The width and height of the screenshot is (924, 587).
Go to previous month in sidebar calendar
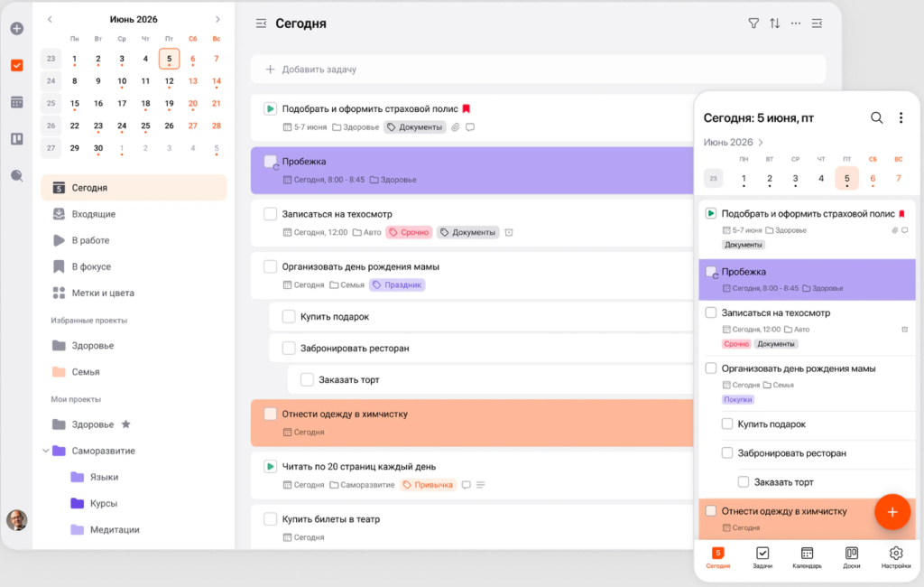51,20
